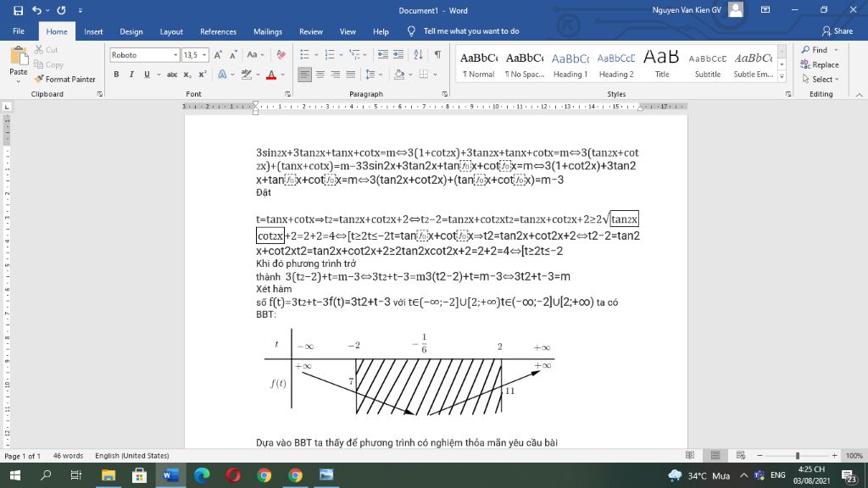This screenshot has height=488, width=868.
Task: Open Font dialog launcher
Action: click(287, 94)
